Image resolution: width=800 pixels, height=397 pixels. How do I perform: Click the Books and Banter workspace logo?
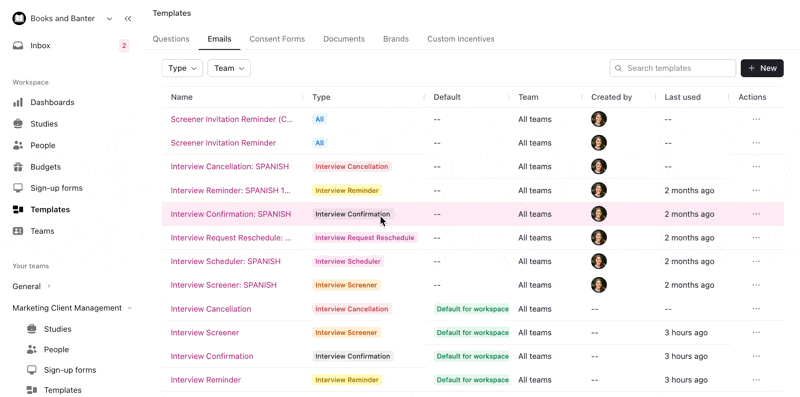19,18
